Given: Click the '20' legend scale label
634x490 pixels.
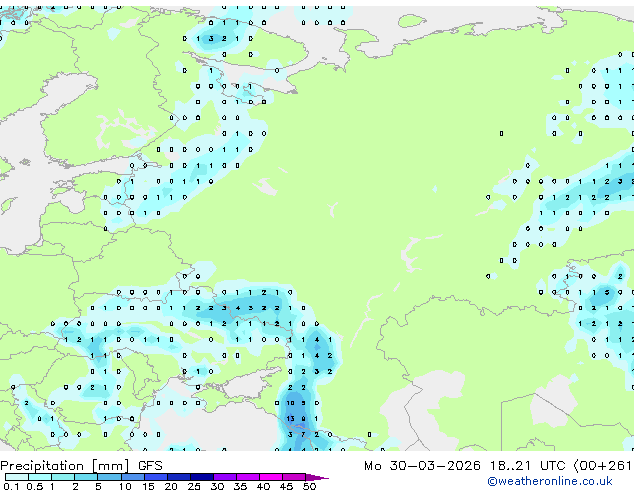Looking at the screenshot, I should click(171, 486).
